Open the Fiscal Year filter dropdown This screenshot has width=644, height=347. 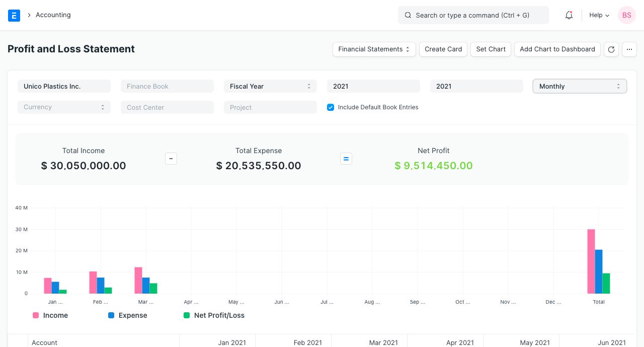270,86
